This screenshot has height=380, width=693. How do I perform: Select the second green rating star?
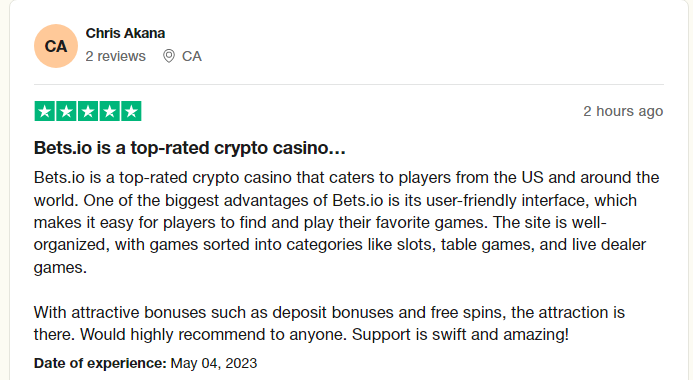[66, 111]
